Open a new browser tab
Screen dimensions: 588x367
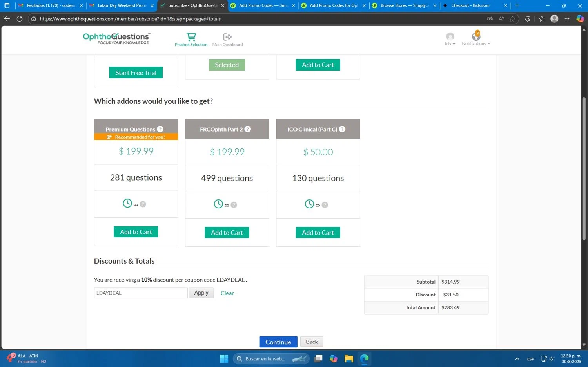[x=517, y=5]
